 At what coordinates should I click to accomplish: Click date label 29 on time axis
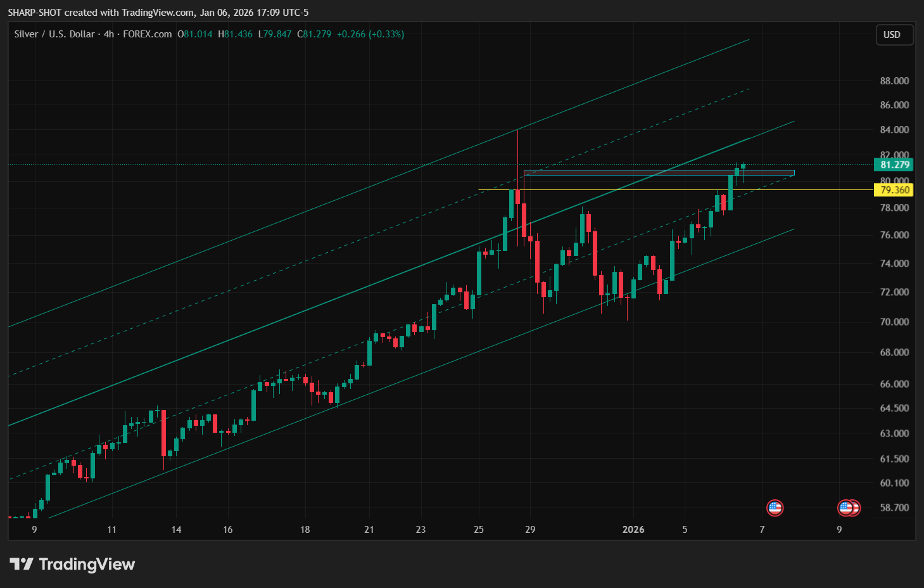pos(530,530)
